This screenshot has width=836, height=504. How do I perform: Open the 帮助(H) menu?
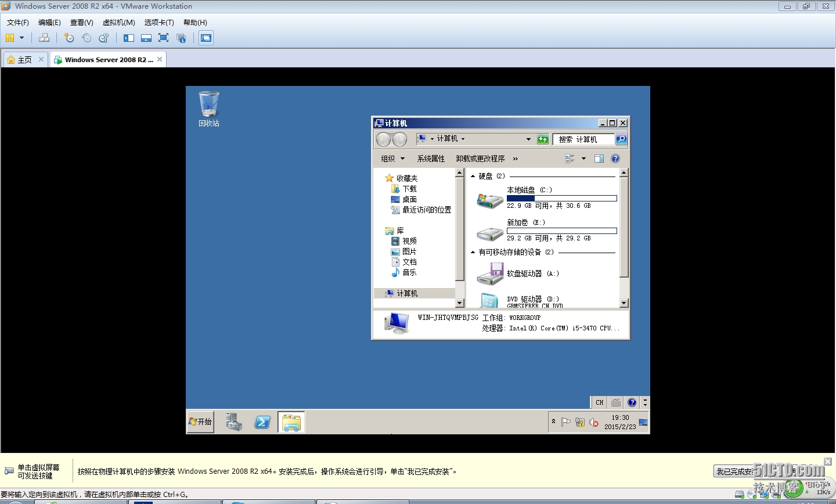(195, 23)
